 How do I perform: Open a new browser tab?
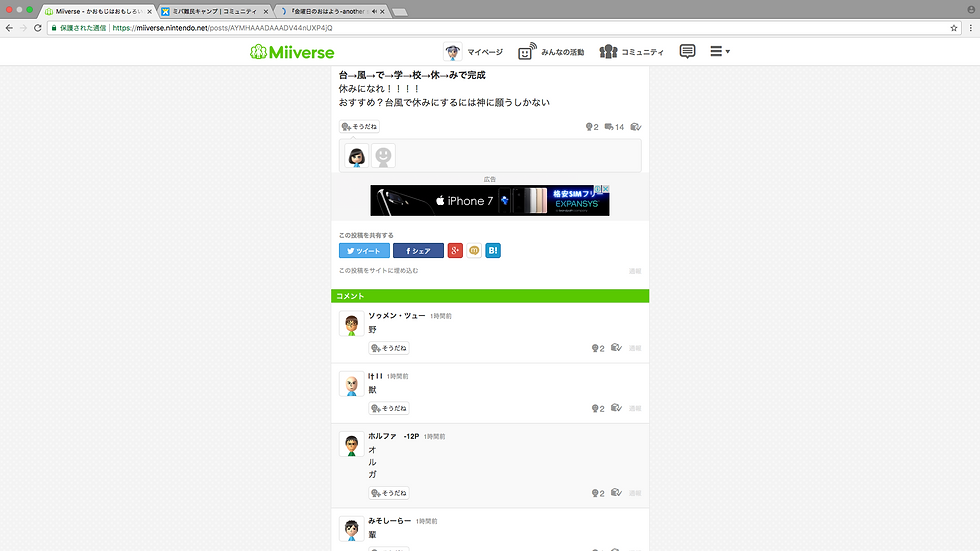[x=400, y=12]
